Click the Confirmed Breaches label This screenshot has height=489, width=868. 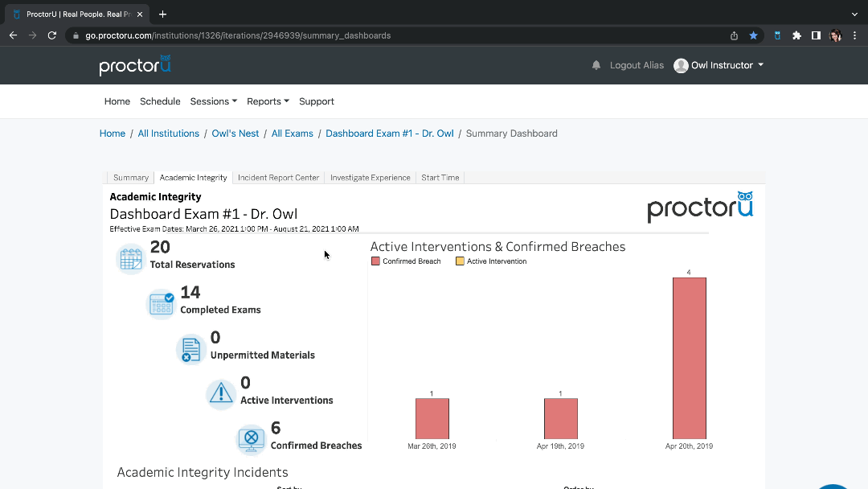(x=316, y=446)
